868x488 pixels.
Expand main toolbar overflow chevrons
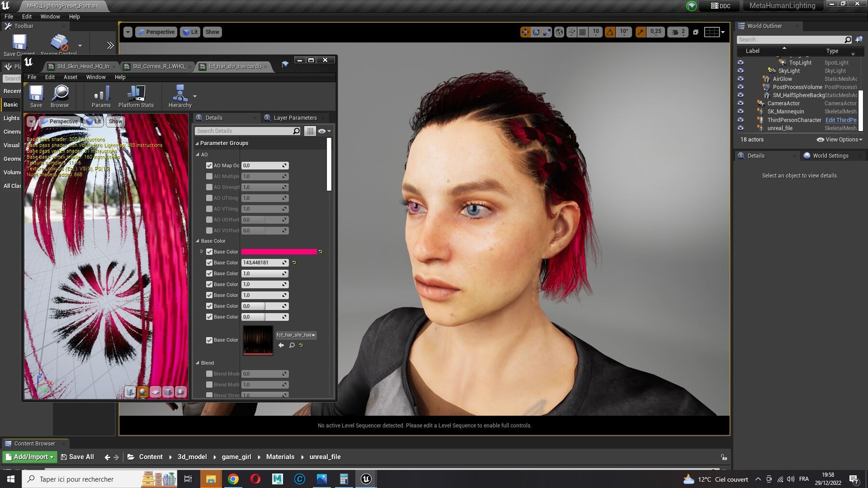tap(110, 45)
